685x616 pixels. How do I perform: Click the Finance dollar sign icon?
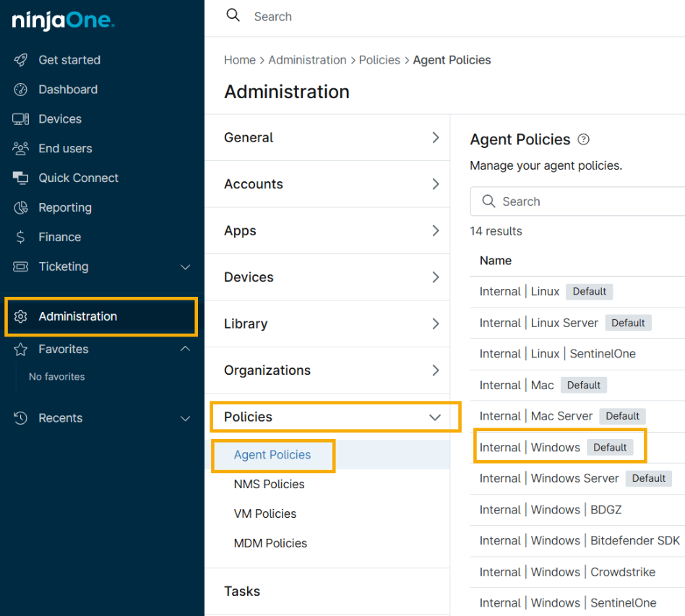[21, 238]
